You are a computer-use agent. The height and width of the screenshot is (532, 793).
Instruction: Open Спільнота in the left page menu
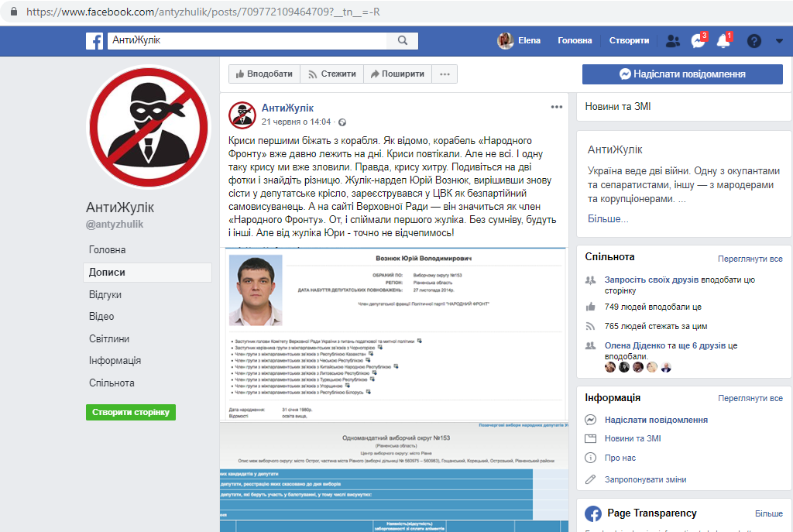pos(112,383)
